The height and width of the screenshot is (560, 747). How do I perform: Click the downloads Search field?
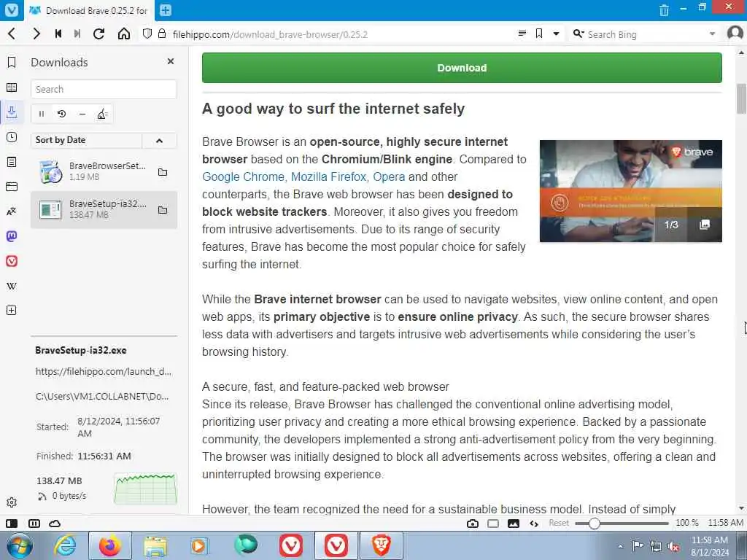point(104,89)
